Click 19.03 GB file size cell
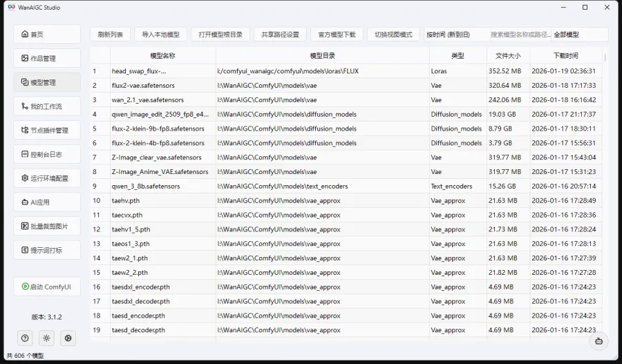The width and height of the screenshot is (622, 364). 508,114
